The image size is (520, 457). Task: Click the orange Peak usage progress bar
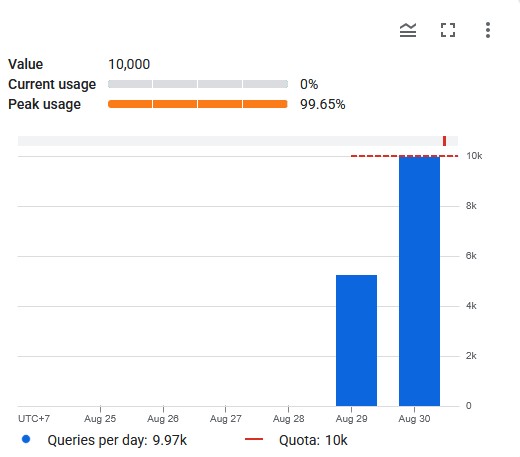(x=198, y=104)
